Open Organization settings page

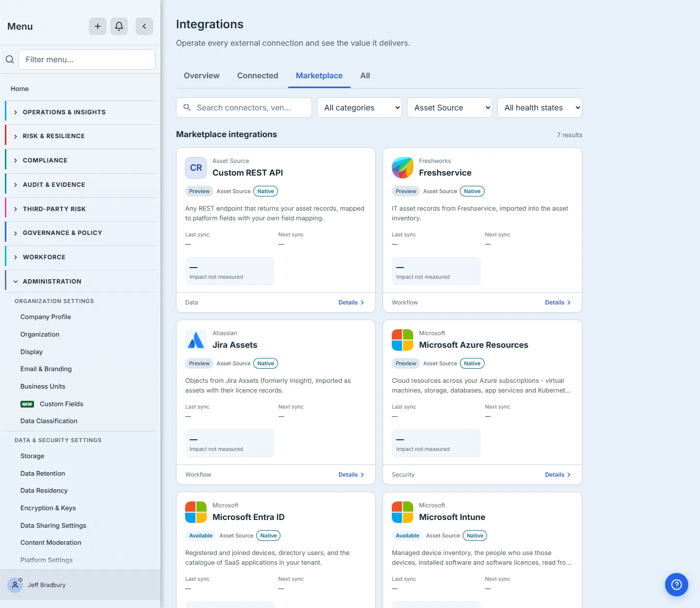[x=40, y=334]
